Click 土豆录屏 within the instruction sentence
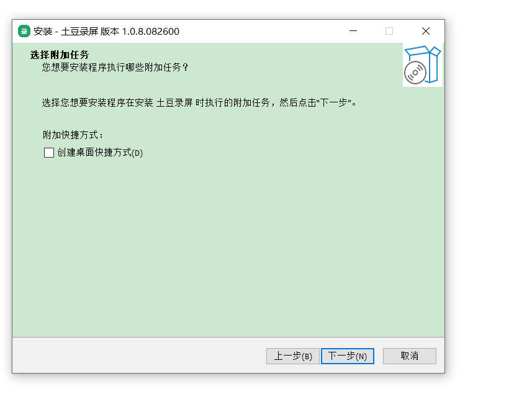This screenshot has height=394, width=532. click(174, 102)
